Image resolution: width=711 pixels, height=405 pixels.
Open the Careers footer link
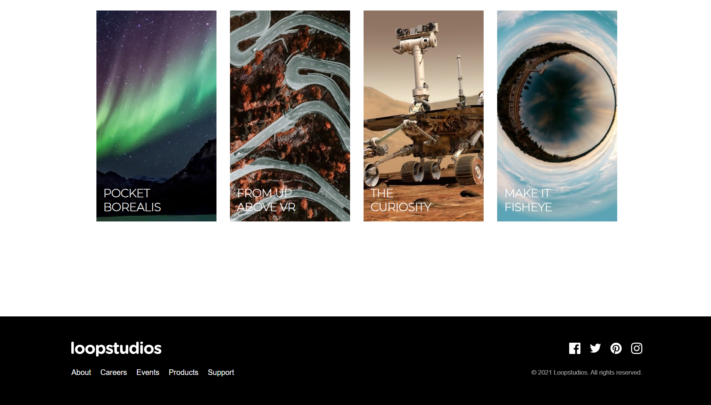click(113, 372)
